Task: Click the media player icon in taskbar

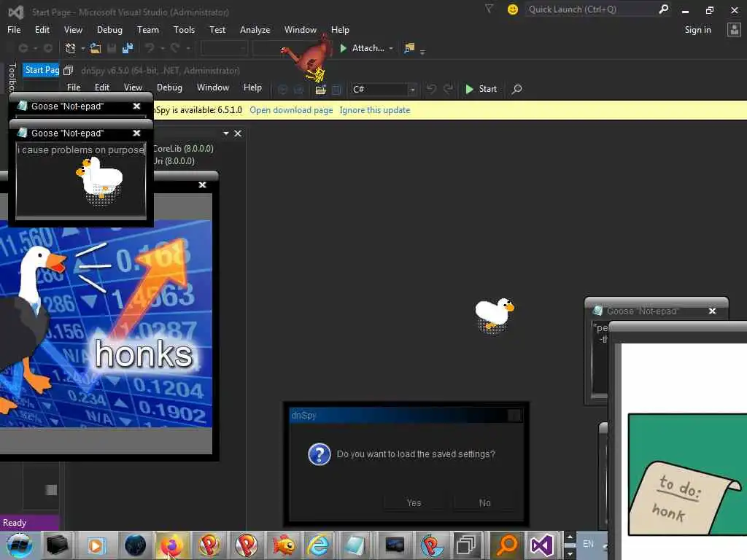Action: pyautogui.click(x=96, y=545)
